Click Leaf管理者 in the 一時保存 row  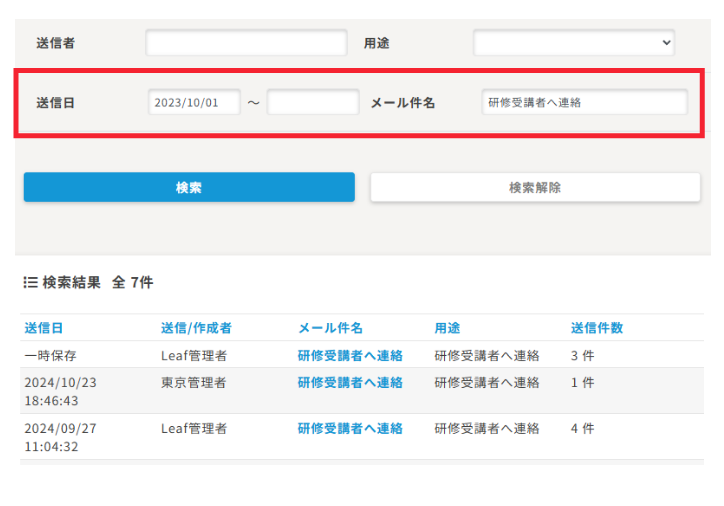pyautogui.click(x=194, y=355)
